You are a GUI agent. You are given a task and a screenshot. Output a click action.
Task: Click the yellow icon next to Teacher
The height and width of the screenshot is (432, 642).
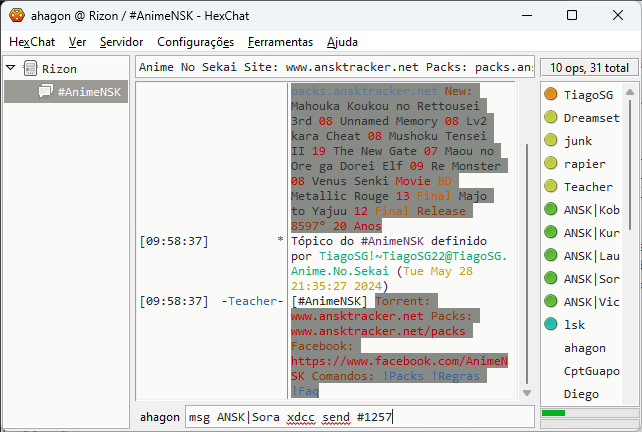(551, 186)
